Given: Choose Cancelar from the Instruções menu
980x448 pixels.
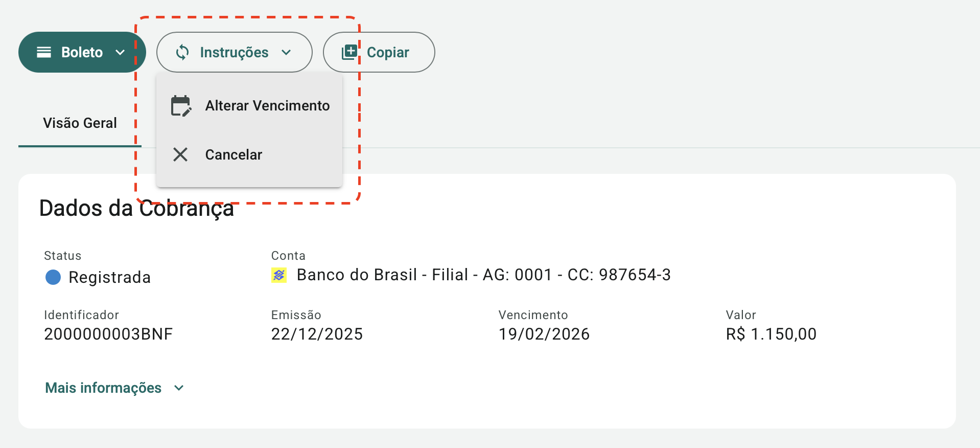Looking at the screenshot, I should tap(234, 155).
